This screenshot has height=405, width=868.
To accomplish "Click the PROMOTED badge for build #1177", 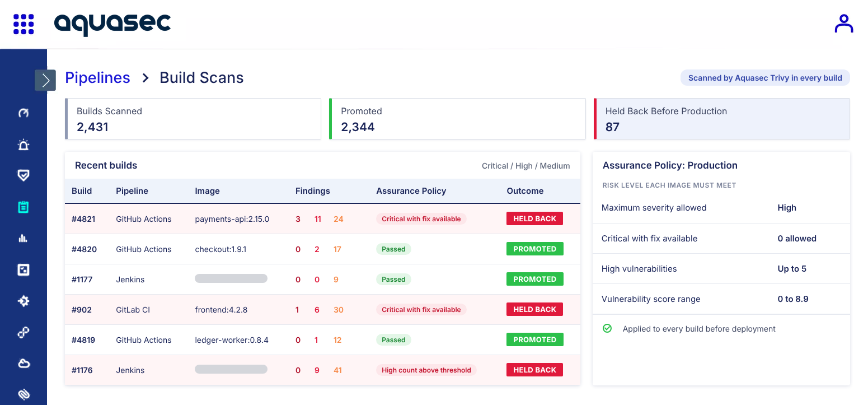I will [534, 280].
